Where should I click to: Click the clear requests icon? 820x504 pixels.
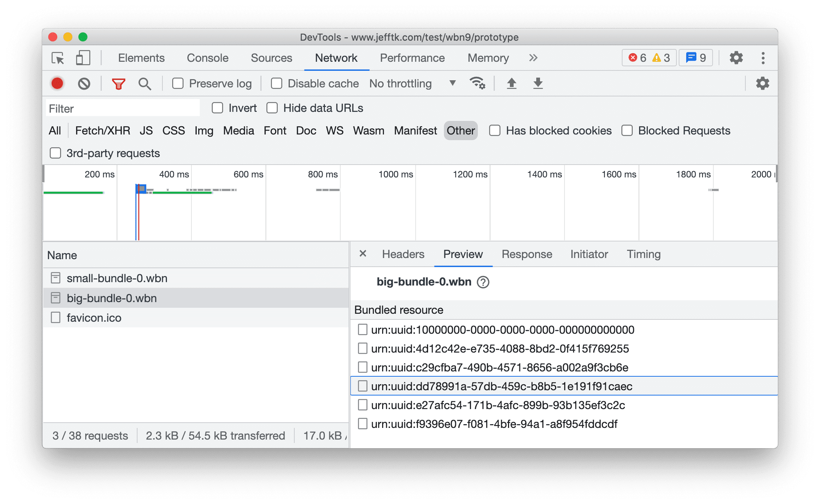point(84,83)
